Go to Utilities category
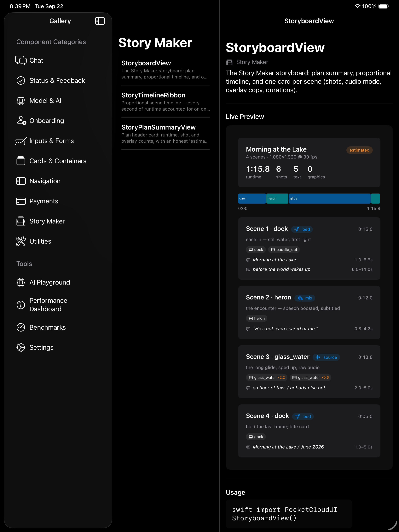The width and height of the screenshot is (399, 532). click(x=58, y=241)
